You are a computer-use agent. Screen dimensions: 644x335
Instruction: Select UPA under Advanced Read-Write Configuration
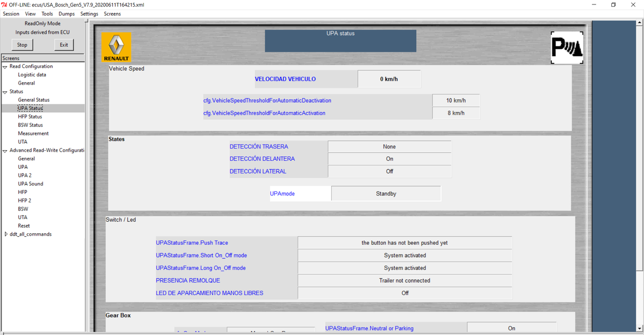click(23, 167)
